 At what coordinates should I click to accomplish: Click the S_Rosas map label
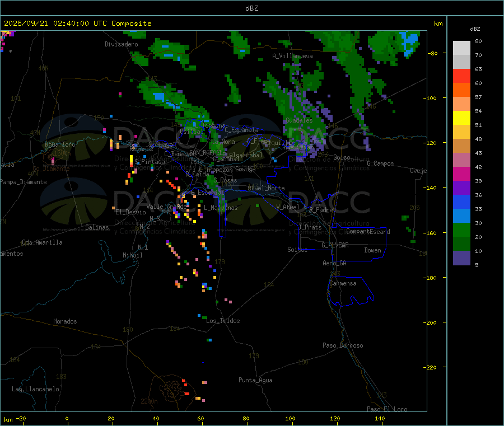coord(225,180)
